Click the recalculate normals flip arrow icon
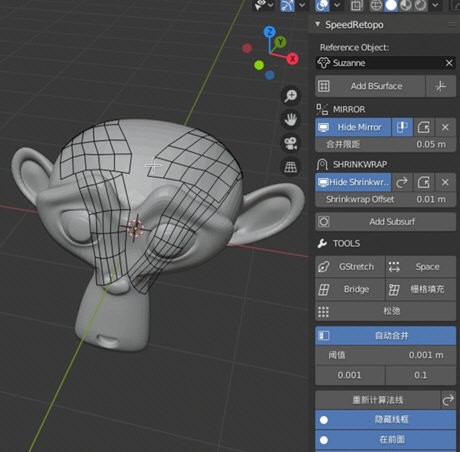 coord(448,400)
